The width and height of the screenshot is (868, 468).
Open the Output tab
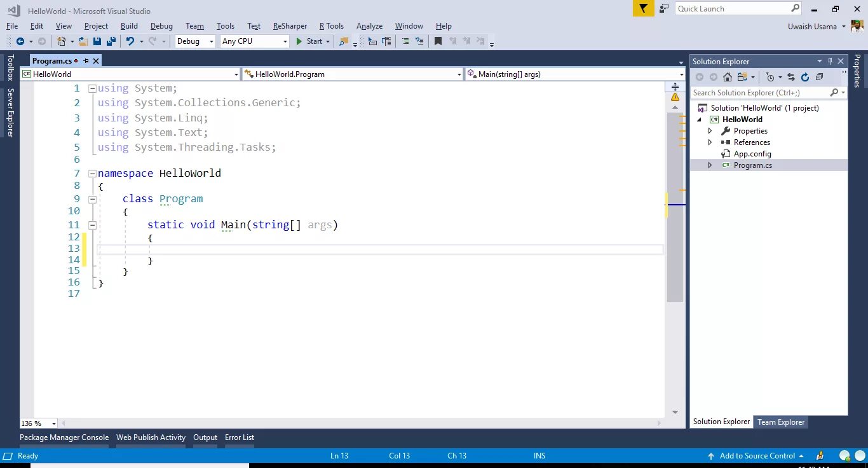coord(205,437)
